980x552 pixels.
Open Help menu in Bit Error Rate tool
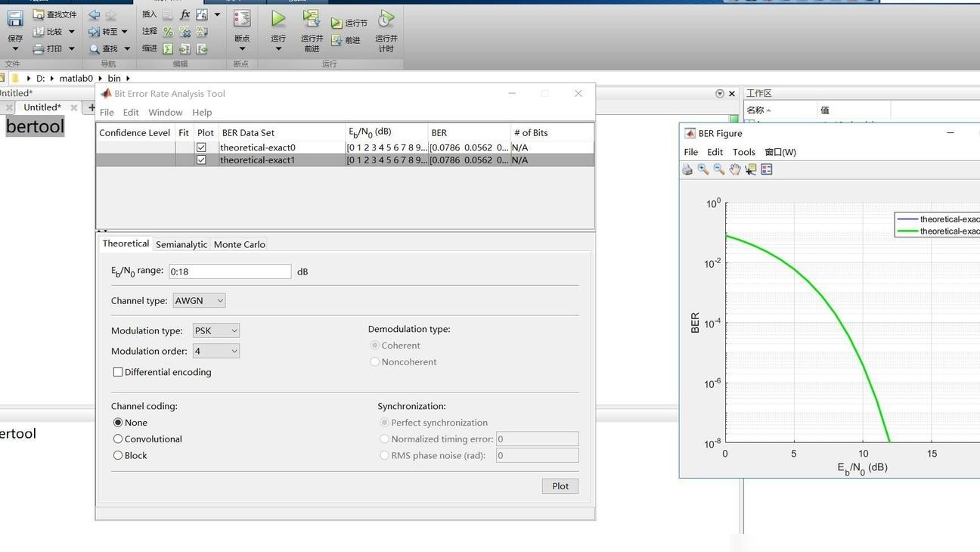click(202, 113)
